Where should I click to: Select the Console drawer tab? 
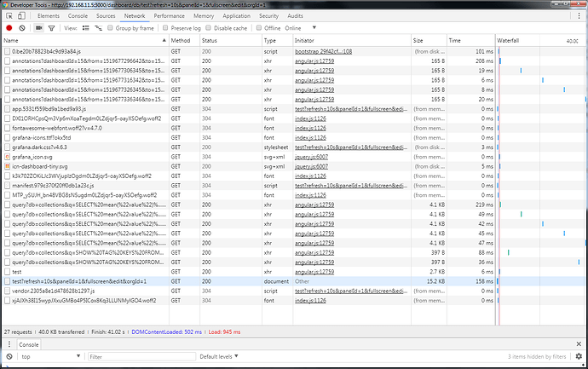(x=29, y=344)
